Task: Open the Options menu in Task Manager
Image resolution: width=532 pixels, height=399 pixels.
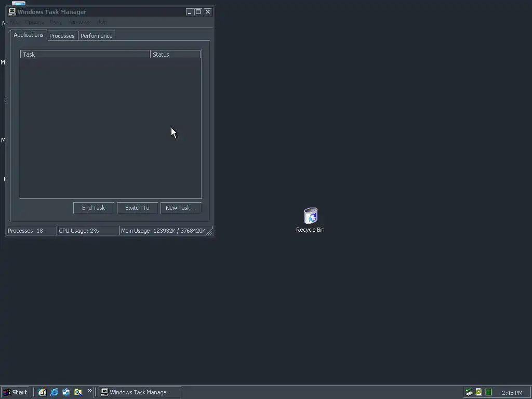Action: [34, 22]
